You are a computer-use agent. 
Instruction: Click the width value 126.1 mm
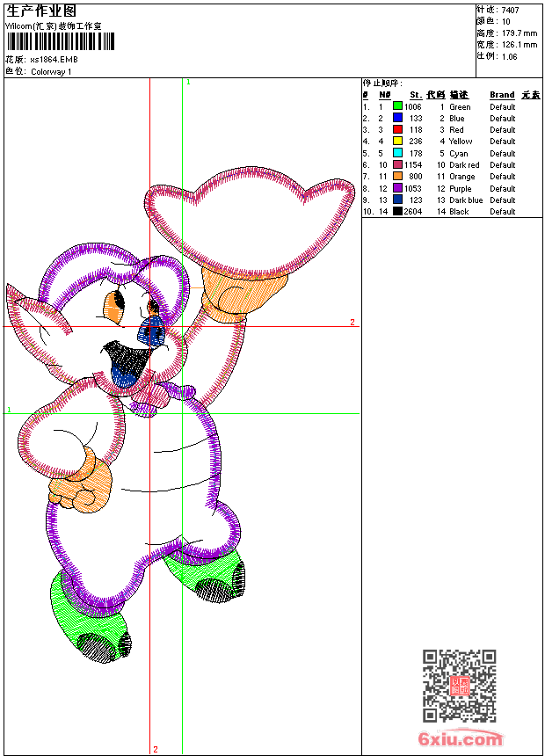point(520,45)
